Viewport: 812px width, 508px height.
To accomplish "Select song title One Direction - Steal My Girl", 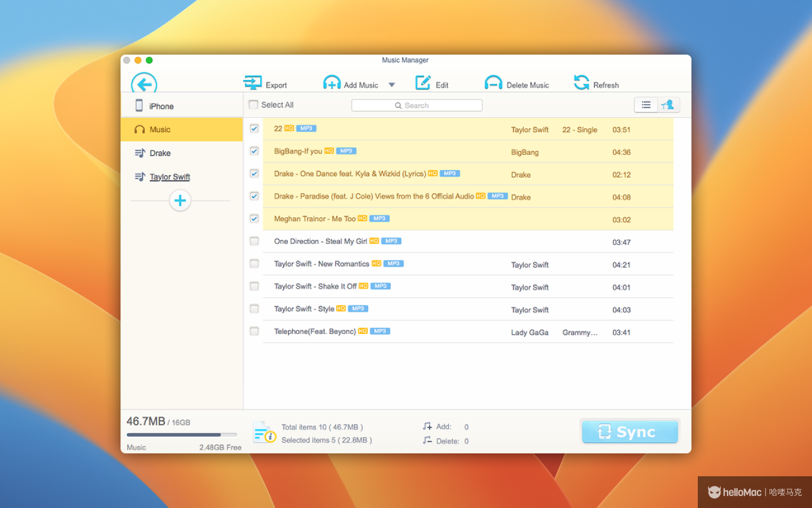I will pyautogui.click(x=320, y=241).
